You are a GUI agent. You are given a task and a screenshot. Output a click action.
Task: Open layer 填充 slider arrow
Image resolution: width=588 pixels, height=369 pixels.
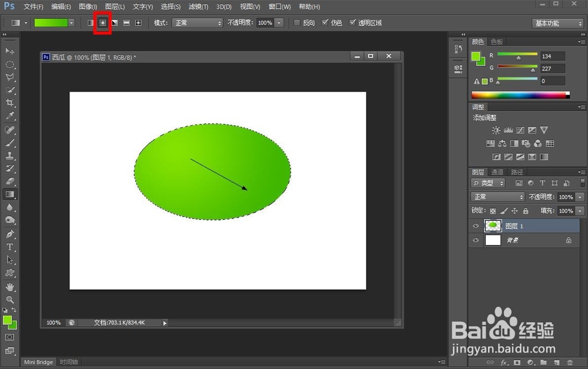tap(580, 211)
